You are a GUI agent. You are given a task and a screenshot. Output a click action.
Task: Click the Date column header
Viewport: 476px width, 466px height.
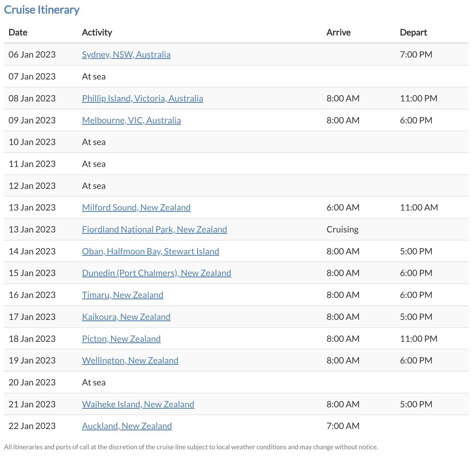[18, 32]
